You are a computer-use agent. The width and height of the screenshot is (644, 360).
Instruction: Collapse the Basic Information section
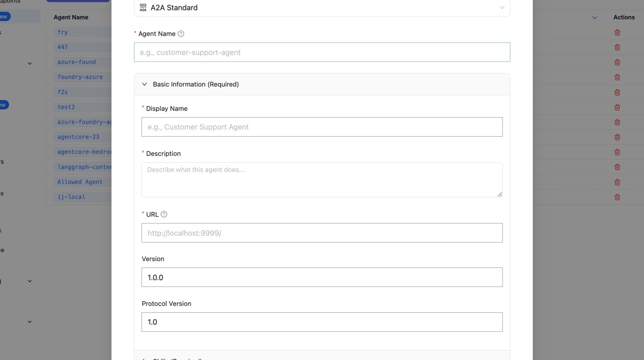click(144, 85)
